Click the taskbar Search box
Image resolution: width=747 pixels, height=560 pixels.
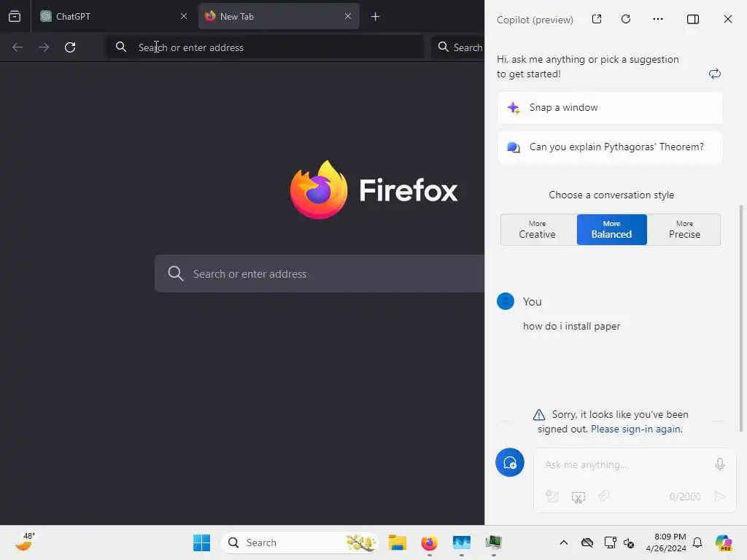300,542
